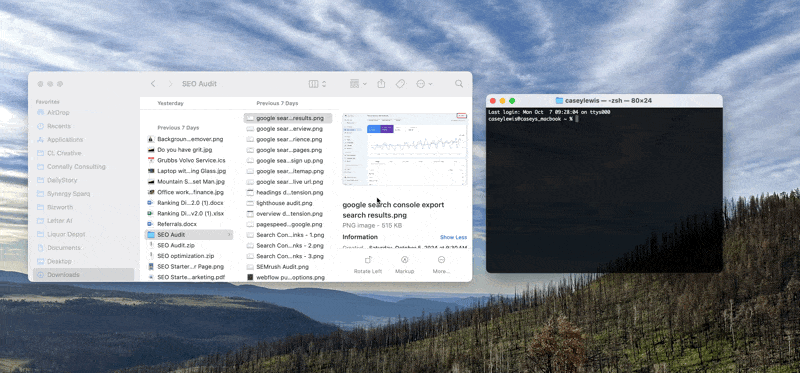
Task: Select google sear...rience.png file
Action: 288,139
